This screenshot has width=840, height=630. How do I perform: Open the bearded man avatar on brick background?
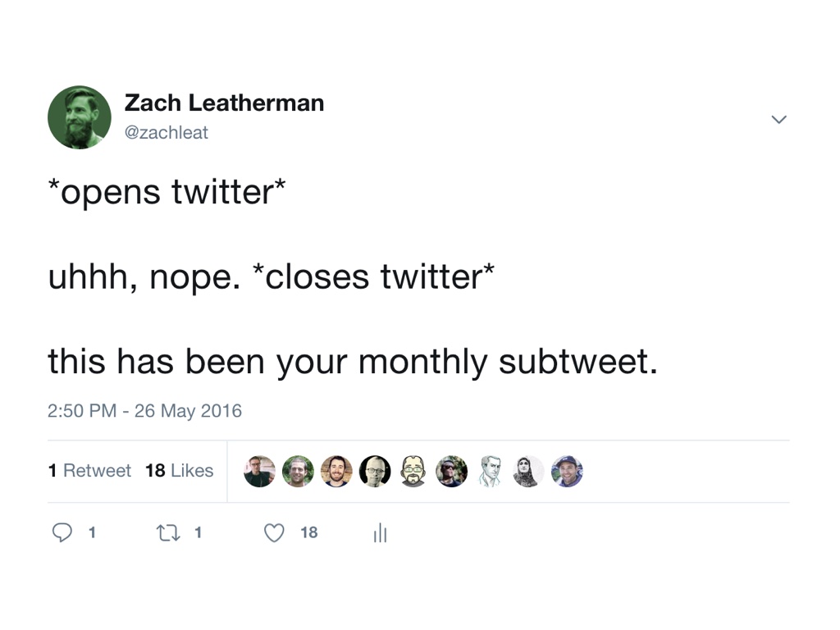click(336, 472)
